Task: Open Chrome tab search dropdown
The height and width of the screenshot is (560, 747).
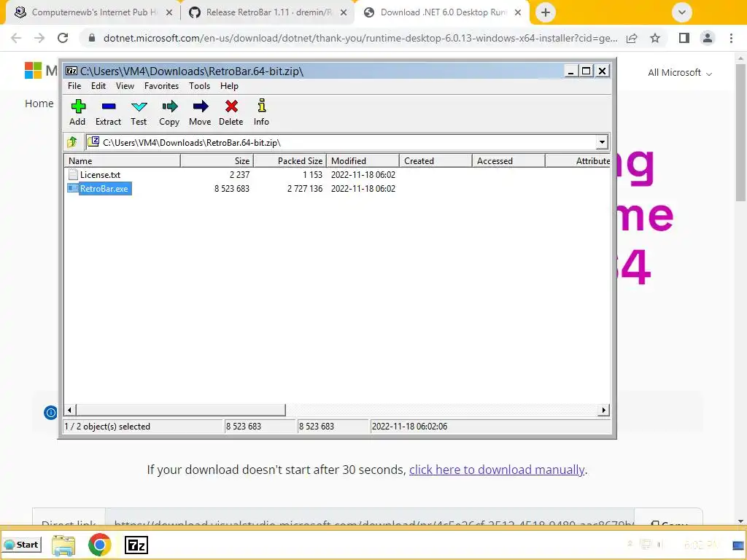Action: 682,12
